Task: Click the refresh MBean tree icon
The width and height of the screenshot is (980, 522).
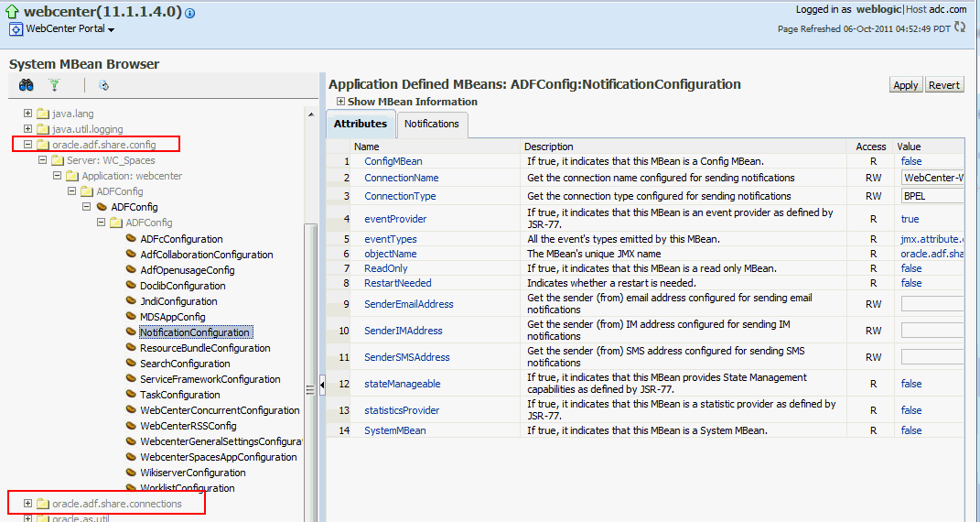Action: 103,85
